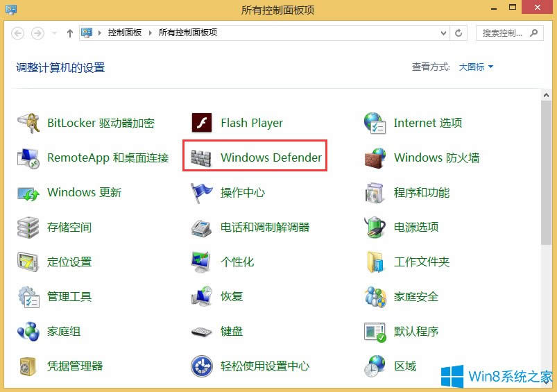Expand address bar history dropdown arrow

pos(444,33)
